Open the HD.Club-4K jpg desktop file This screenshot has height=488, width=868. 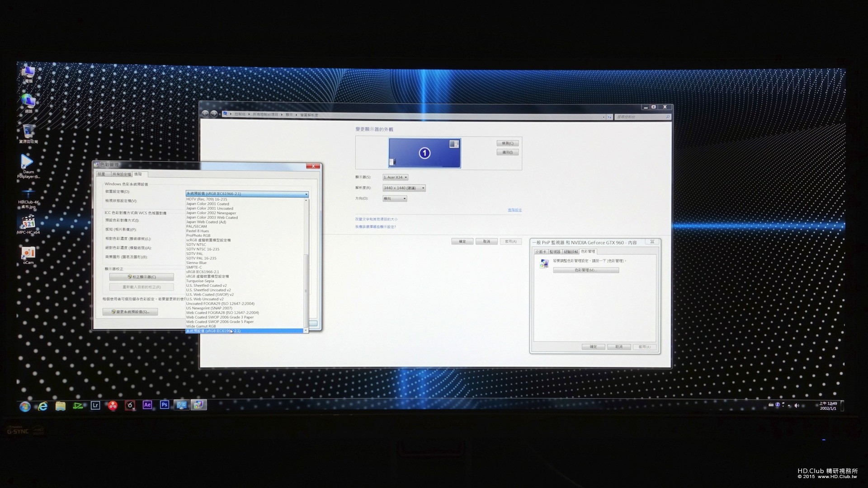coord(28,199)
